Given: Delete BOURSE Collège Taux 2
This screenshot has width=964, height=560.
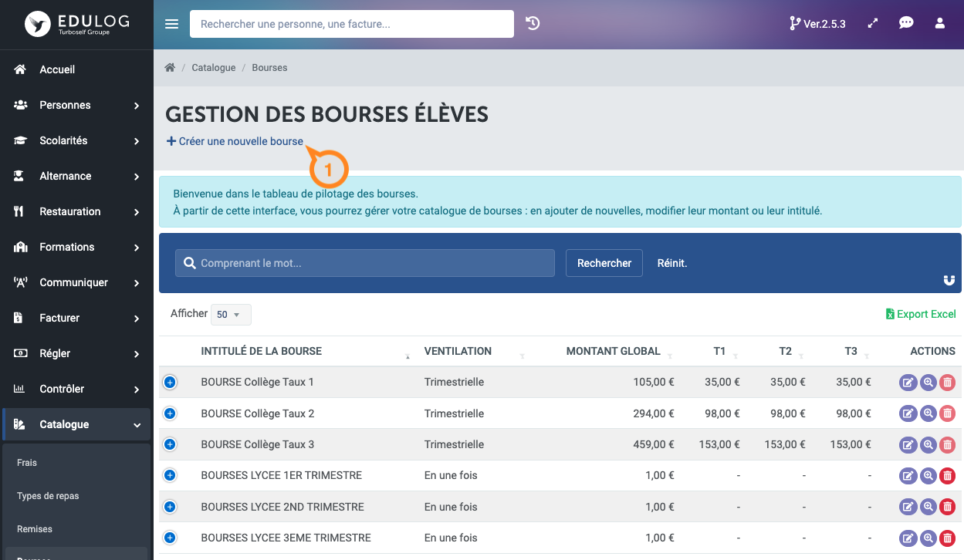Looking at the screenshot, I should pos(948,413).
